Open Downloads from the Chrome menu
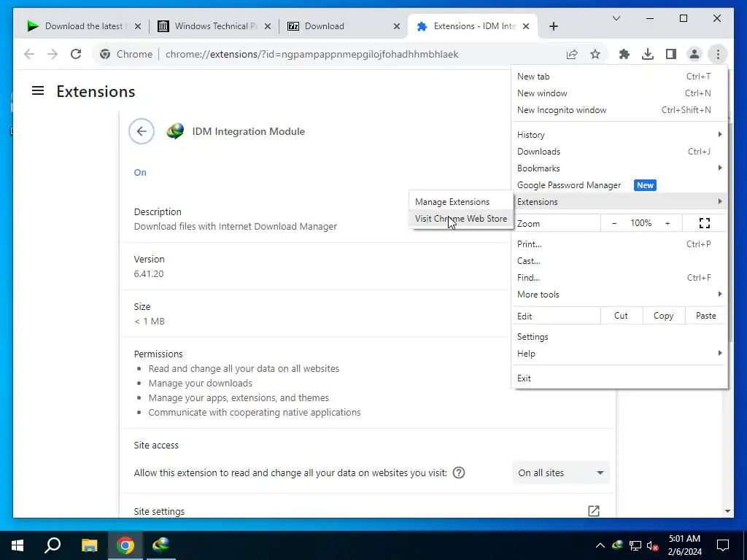The width and height of the screenshot is (747, 560). pyautogui.click(x=619, y=152)
